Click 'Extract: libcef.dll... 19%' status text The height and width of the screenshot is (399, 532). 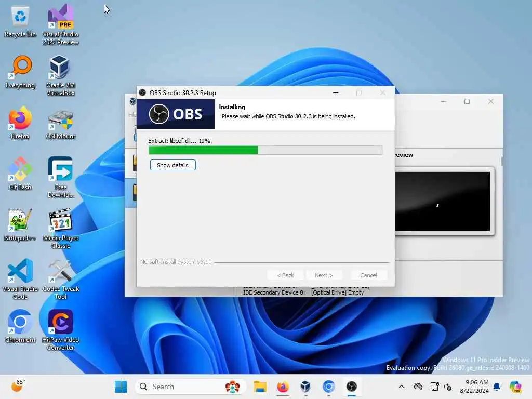coord(179,141)
